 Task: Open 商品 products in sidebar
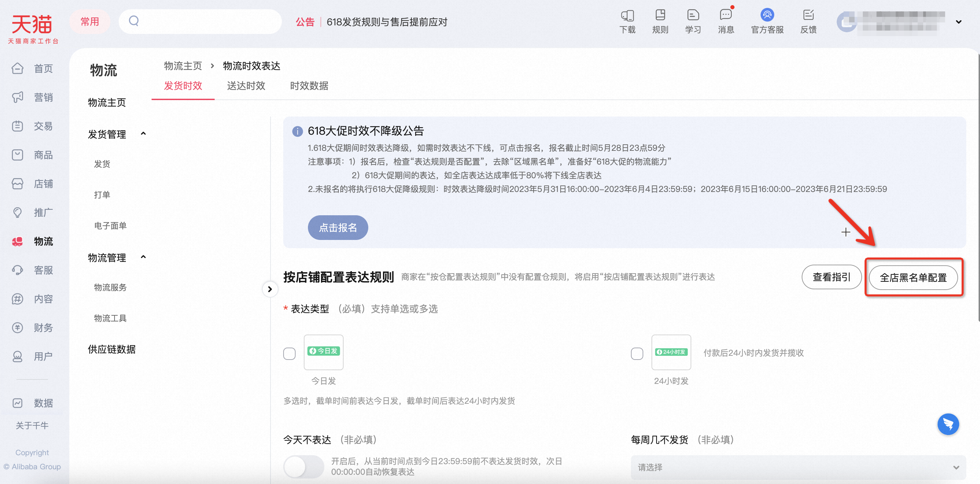pos(32,155)
